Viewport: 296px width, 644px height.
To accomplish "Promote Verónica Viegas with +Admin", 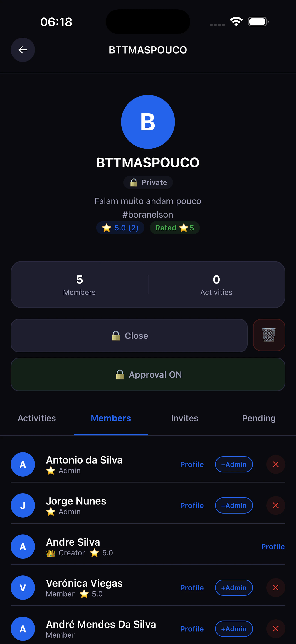I will tap(234, 587).
